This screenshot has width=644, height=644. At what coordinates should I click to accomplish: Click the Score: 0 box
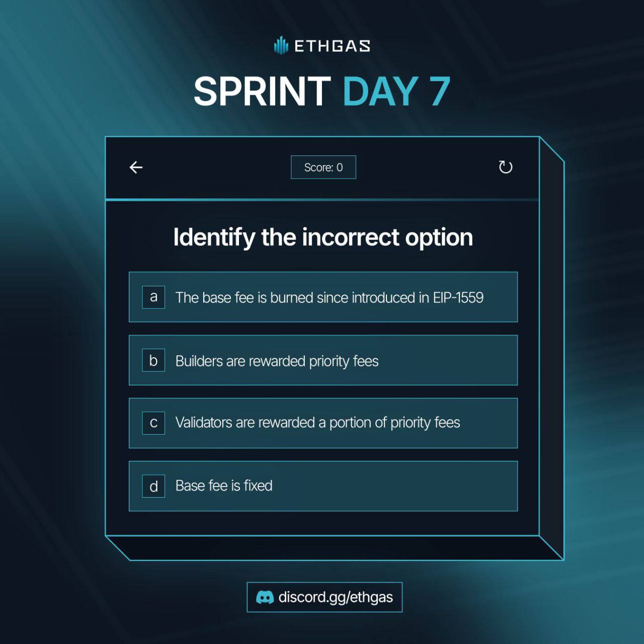(324, 167)
